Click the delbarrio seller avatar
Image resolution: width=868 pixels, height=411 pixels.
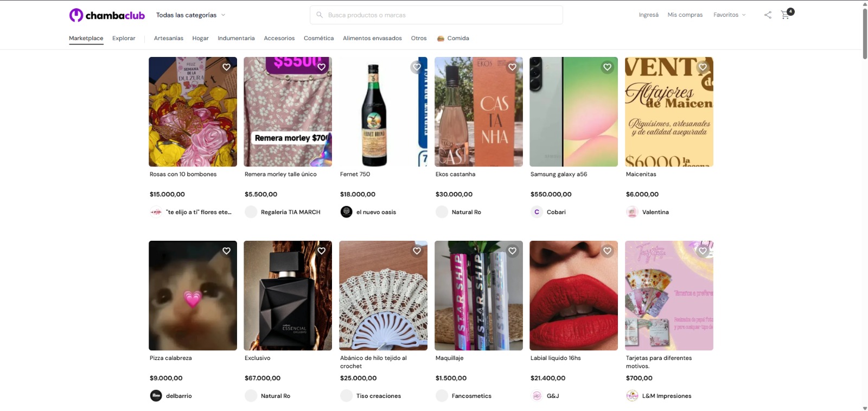[x=156, y=396]
